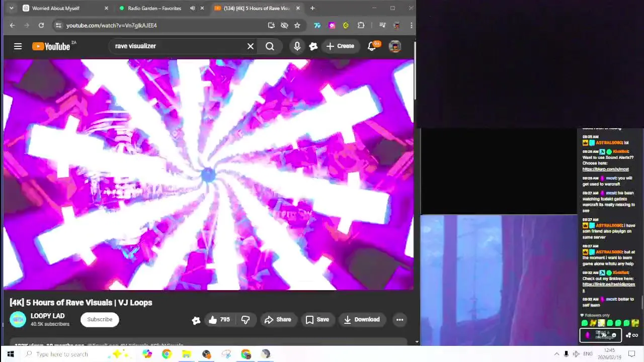Open the 7TV browser extension
The image size is (644, 362).
click(x=317, y=25)
